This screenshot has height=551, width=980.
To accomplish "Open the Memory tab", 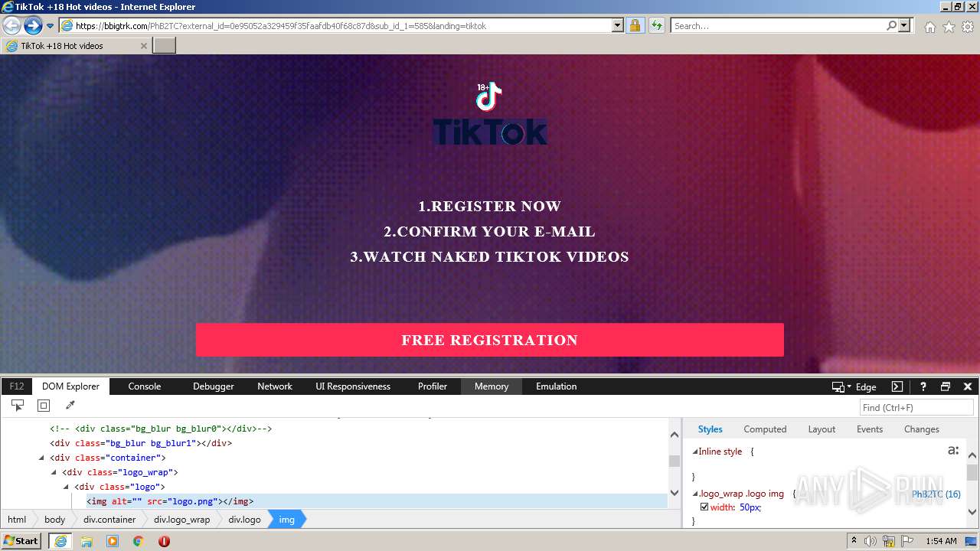I will [x=492, y=386].
